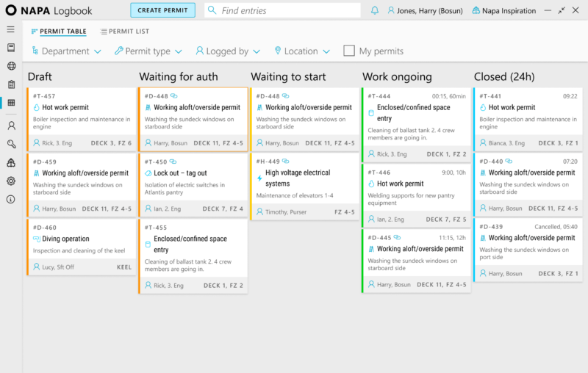Open the Permit type filter dropdown
Image resolution: width=588 pixels, height=373 pixels.
(148, 51)
